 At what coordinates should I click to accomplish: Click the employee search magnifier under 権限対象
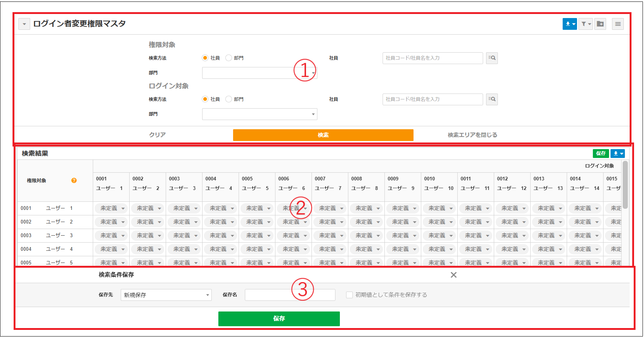pyautogui.click(x=492, y=58)
